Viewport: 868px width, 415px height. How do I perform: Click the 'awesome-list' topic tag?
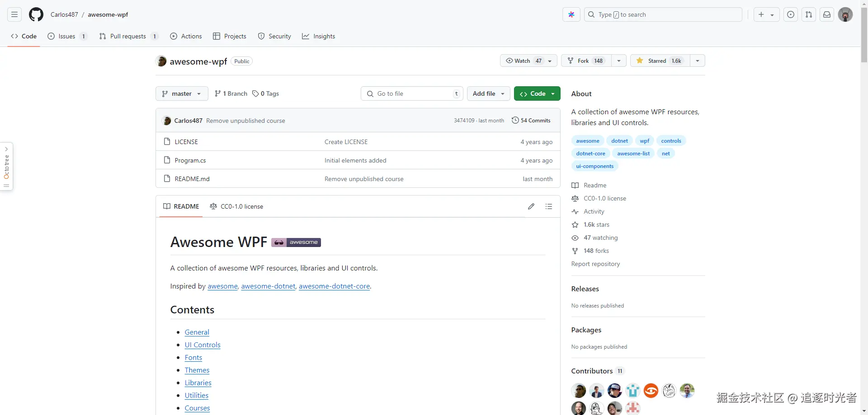tap(633, 154)
